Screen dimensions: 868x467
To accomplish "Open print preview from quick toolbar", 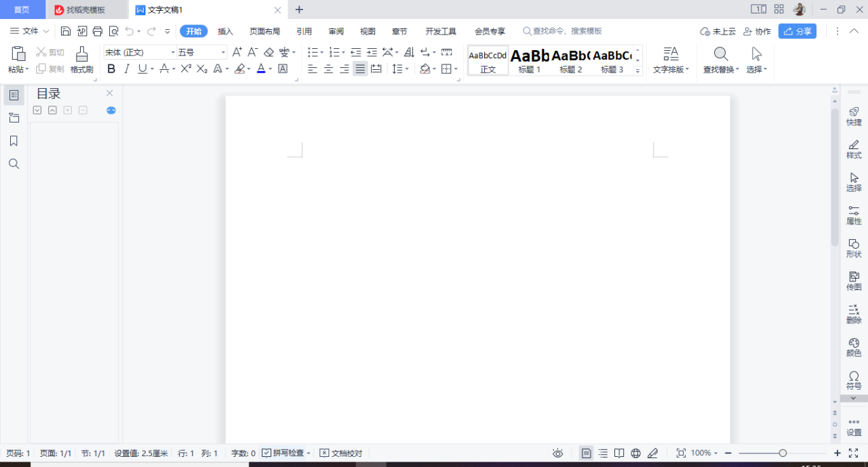I will [114, 31].
